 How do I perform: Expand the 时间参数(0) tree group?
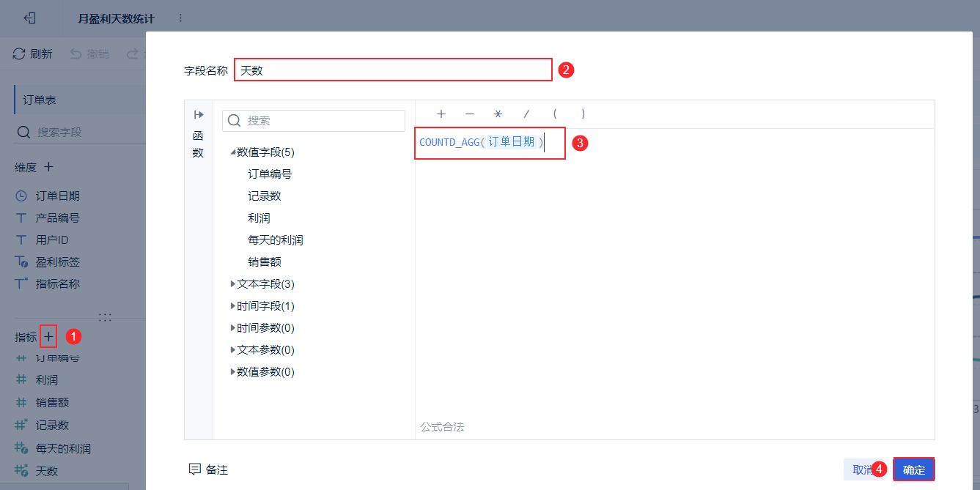[x=233, y=327]
